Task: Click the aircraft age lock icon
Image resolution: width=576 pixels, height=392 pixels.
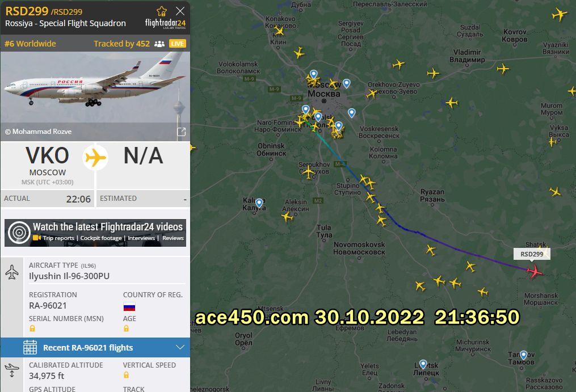Action: (127, 328)
